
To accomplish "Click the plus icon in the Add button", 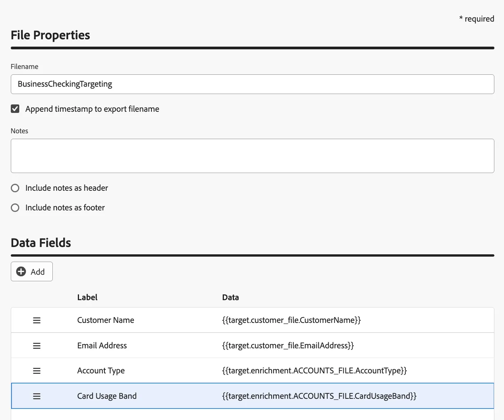I will click(21, 272).
